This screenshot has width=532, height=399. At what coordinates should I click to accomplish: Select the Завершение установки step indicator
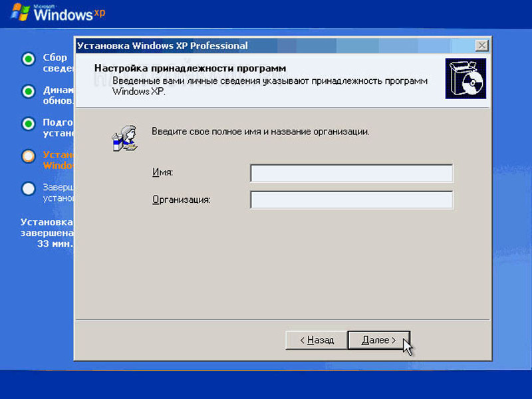point(29,189)
